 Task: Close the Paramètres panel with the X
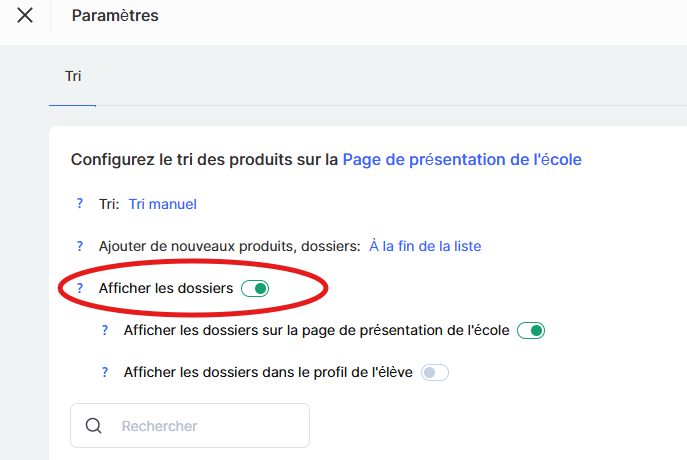click(25, 16)
